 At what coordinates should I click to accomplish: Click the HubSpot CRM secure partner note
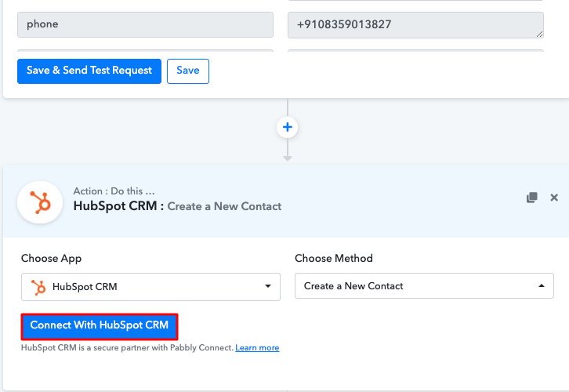[127, 348]
